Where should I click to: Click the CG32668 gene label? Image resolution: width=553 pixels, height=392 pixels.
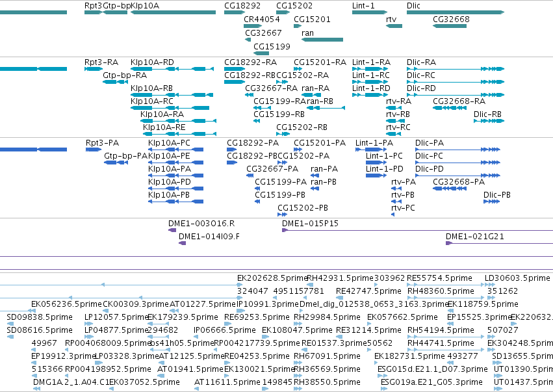coord(451,19)
